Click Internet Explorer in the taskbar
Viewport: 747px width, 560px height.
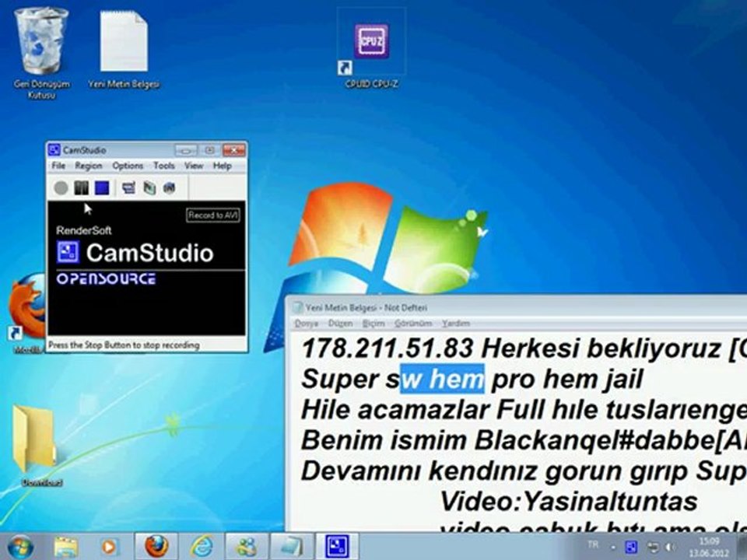[202, 546]
